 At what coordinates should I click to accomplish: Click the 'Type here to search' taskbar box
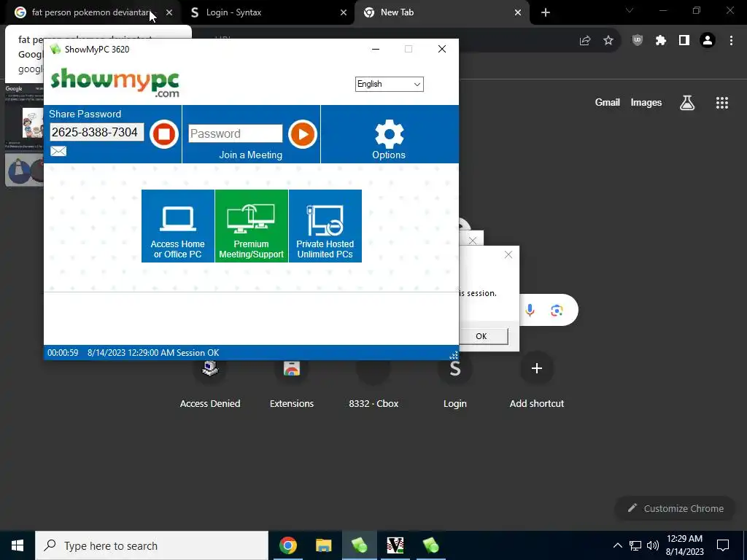[x=152, y=545]
